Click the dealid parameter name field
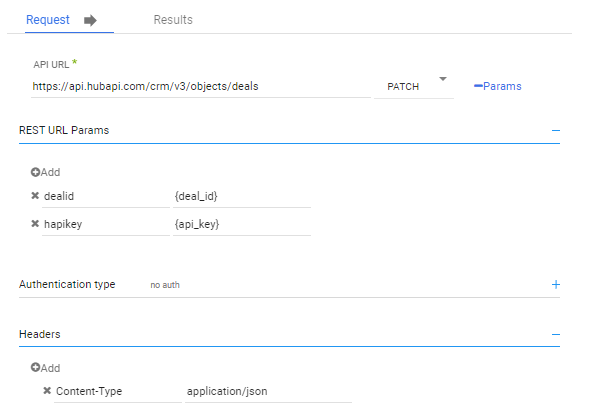This screenshot has width=589, height=412. tap(106, 196)
